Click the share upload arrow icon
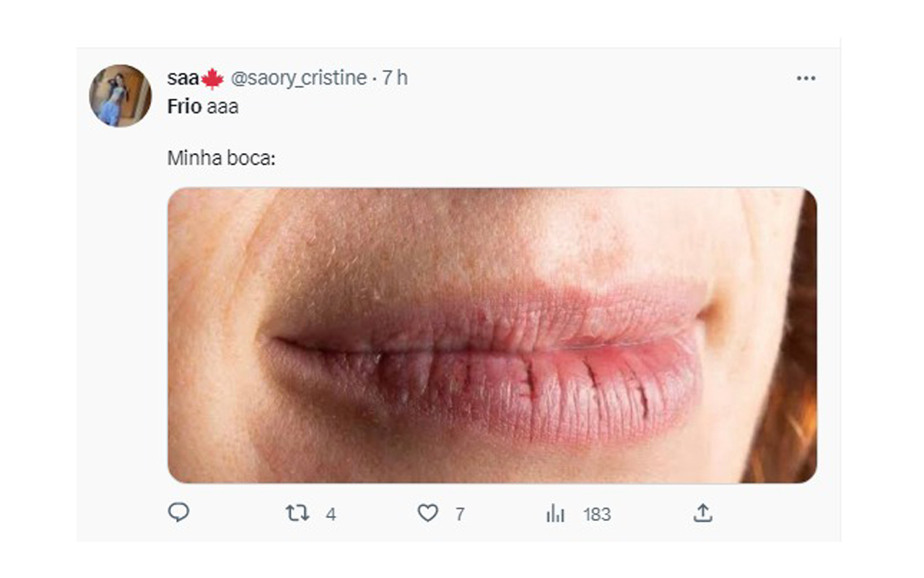Screen dimensions: 924x578 [x=702, y=514]
